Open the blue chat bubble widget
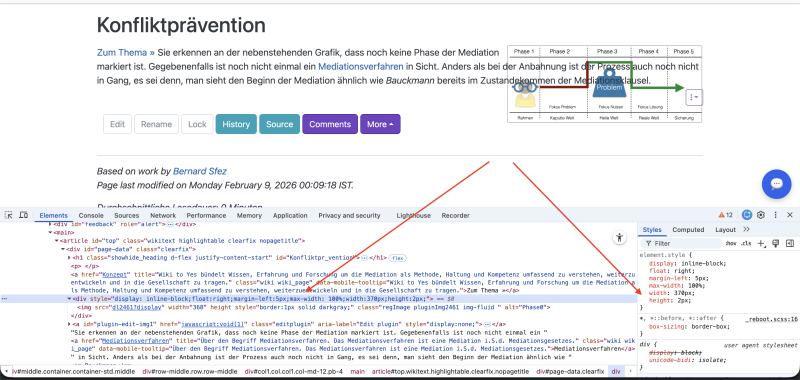Screen dimensions: 800x380 click(777, 184)
